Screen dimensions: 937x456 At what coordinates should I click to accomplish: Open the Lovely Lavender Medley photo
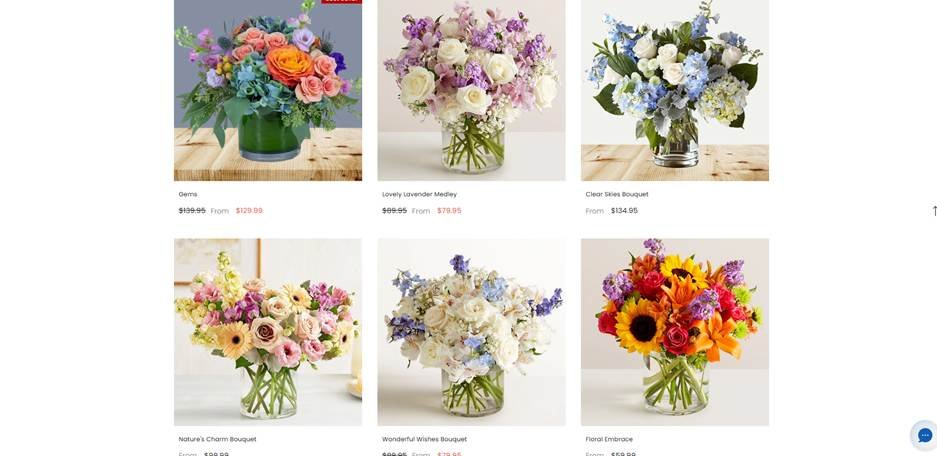[x=471, y=90]
